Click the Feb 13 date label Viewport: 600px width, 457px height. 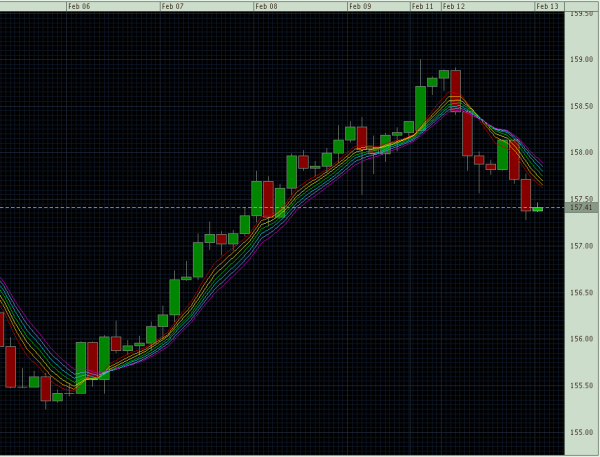548,7
